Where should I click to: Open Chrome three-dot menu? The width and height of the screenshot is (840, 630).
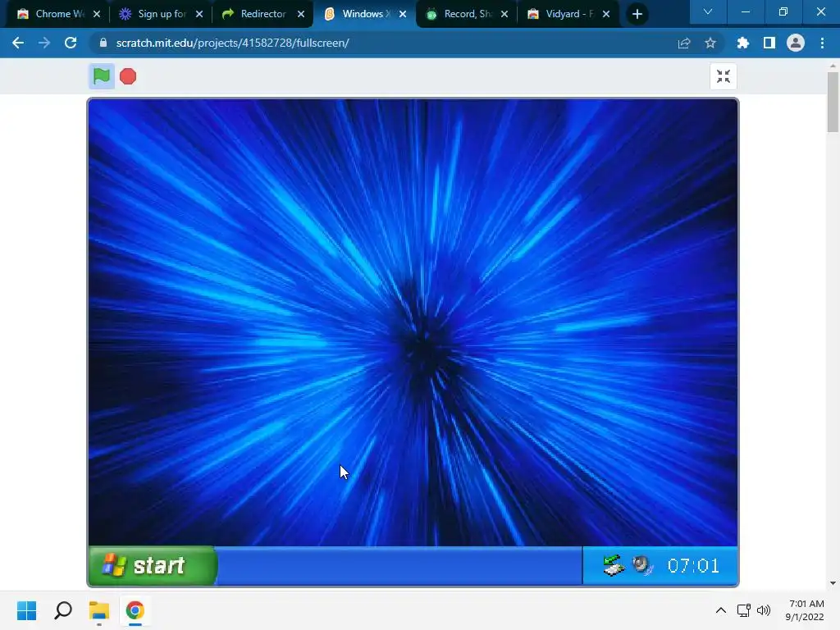point(822,43)
